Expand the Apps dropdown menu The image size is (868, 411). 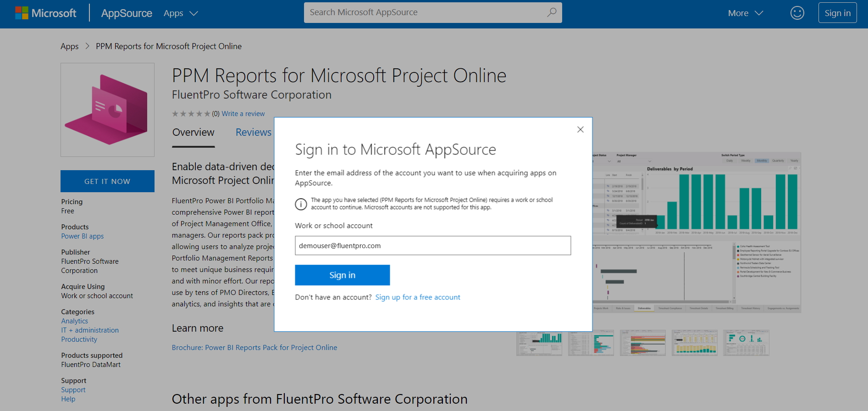tap(181, 13)
